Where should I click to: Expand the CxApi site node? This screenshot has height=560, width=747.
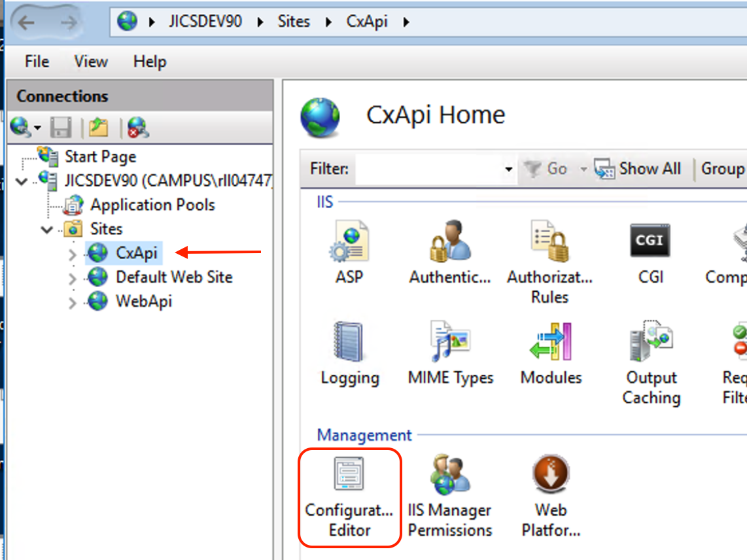pyautogui.click(x=73, y=254)
